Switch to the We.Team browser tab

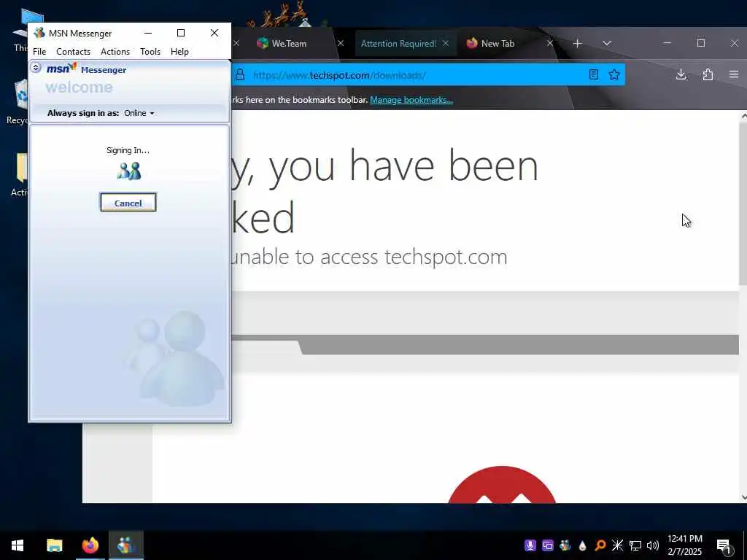pyautogui.click(x=289, y=43)
